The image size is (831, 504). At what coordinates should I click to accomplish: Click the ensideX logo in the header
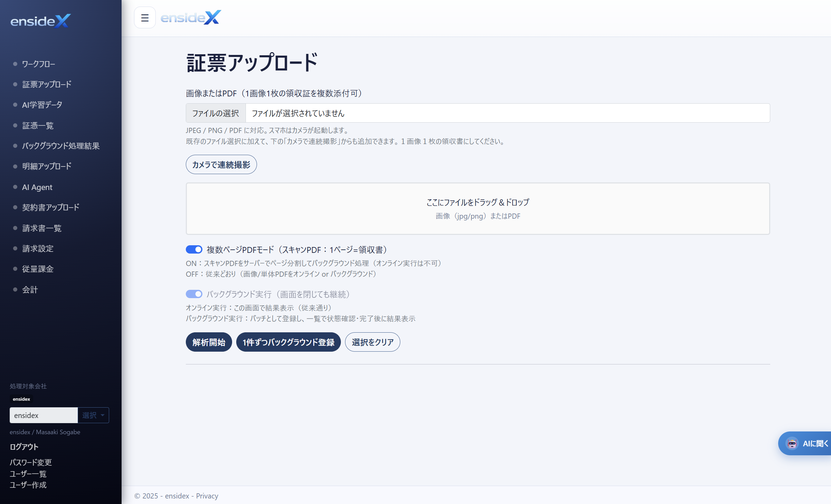[191, 17]
